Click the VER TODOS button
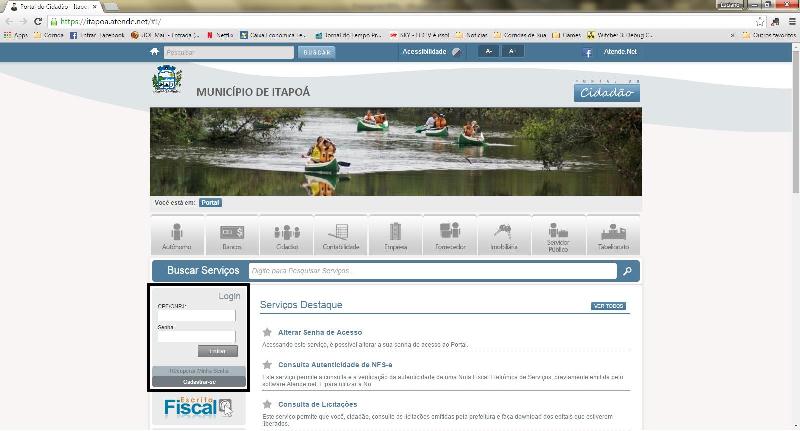This screenshot has width=800, height=431. tap(608, 306)
